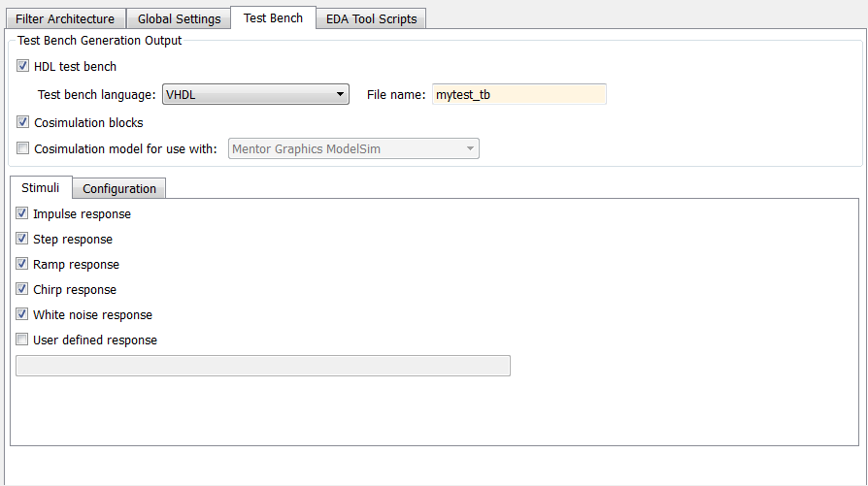Screen dimensions: 868x486
Task: Open the Test bench language dropdown
Action: [x=255, y=94]
